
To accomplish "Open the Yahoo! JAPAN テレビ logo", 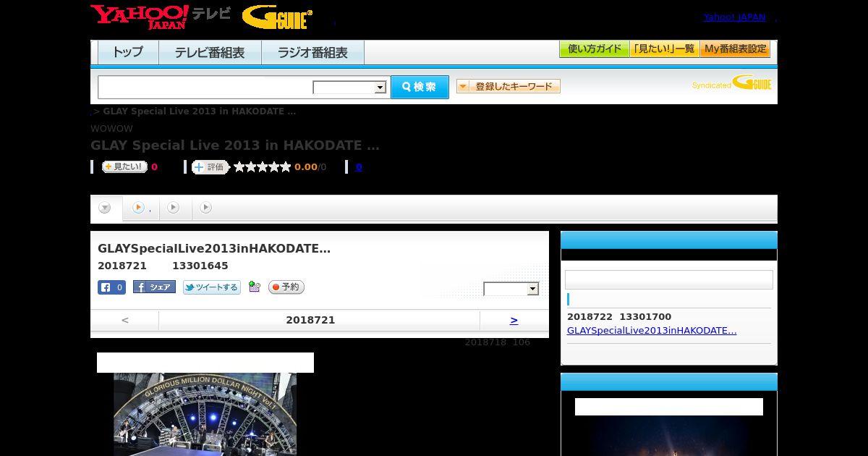I will click(x=161, y=17).
